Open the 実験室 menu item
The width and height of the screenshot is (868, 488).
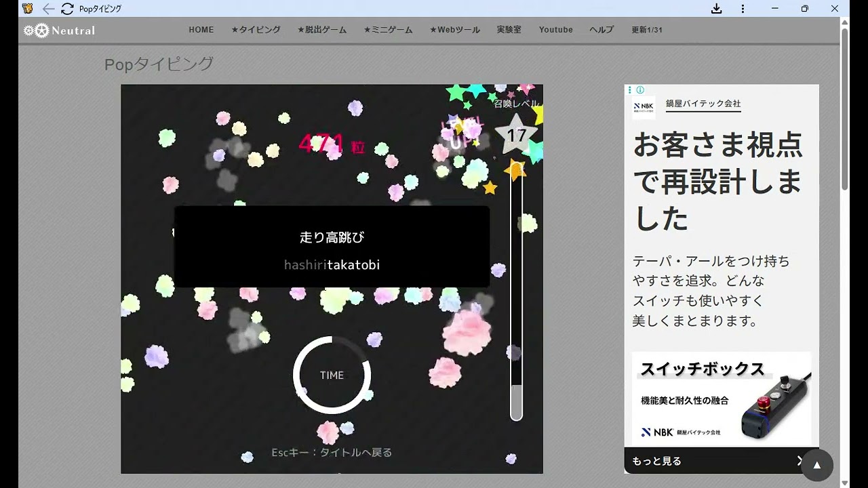click(509, 30)
